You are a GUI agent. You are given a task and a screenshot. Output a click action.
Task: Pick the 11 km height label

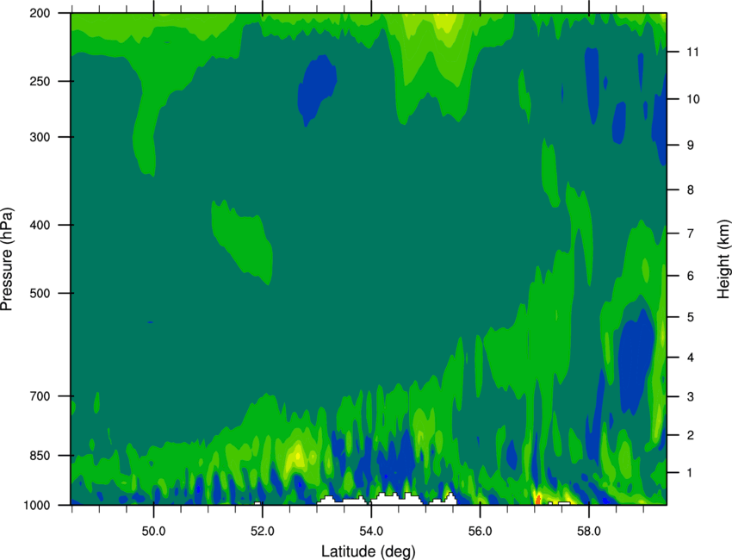click(x=692, y=52)
